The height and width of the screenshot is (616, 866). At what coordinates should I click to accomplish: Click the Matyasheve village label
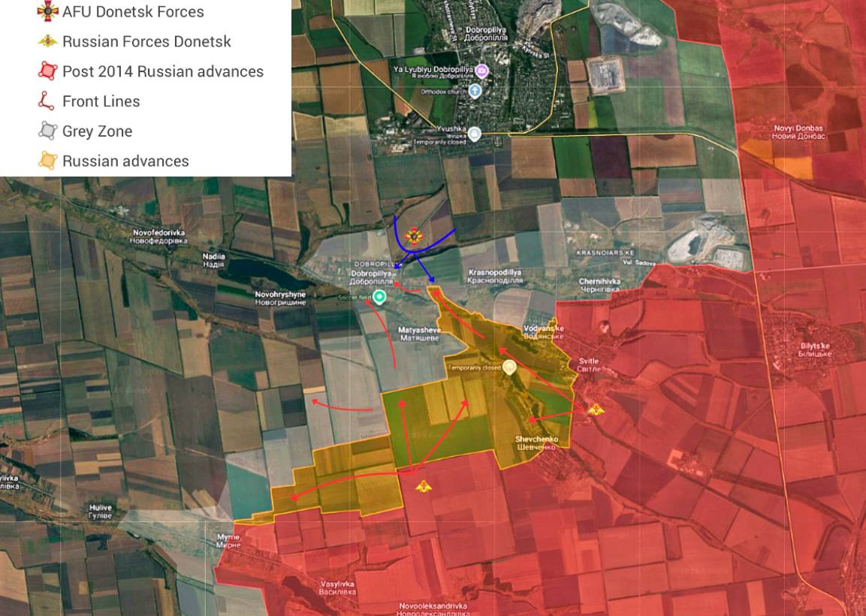[x=419, y=334]
